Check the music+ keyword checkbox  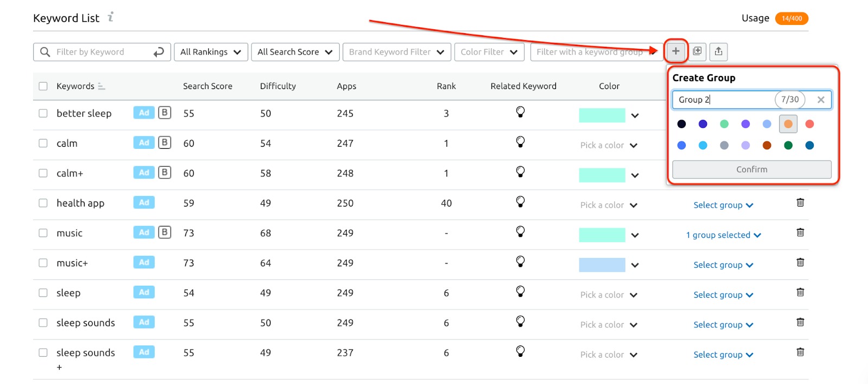pos(43,263)
